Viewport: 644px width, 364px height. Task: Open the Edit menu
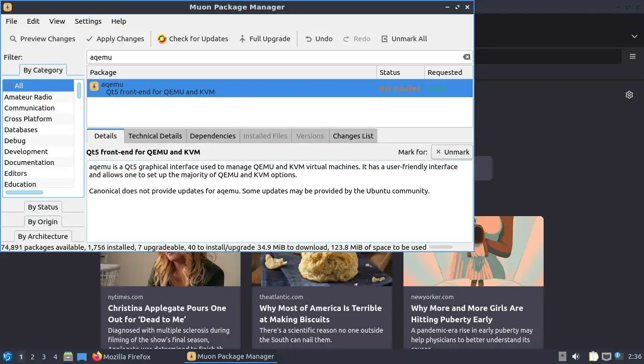(33, 21)
